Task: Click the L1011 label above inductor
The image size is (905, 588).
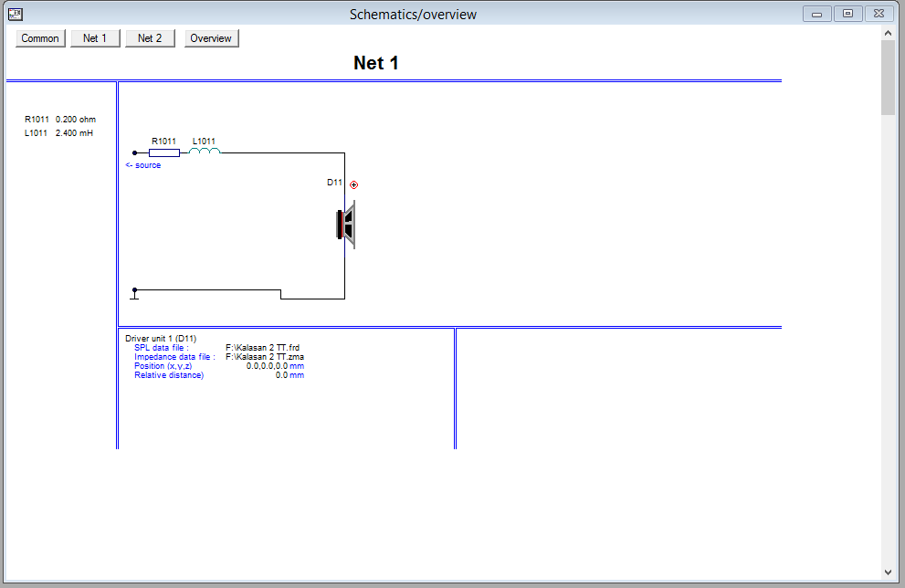Action: (204, 141)
